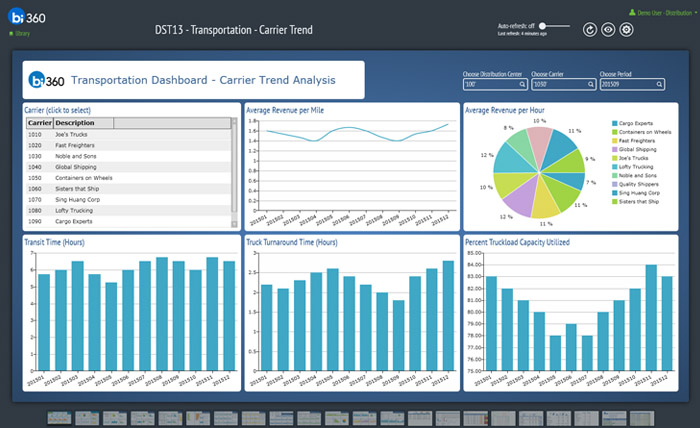Click Quality Shippers legend entry
Screen dimensions: 700x428
(635, 184)
